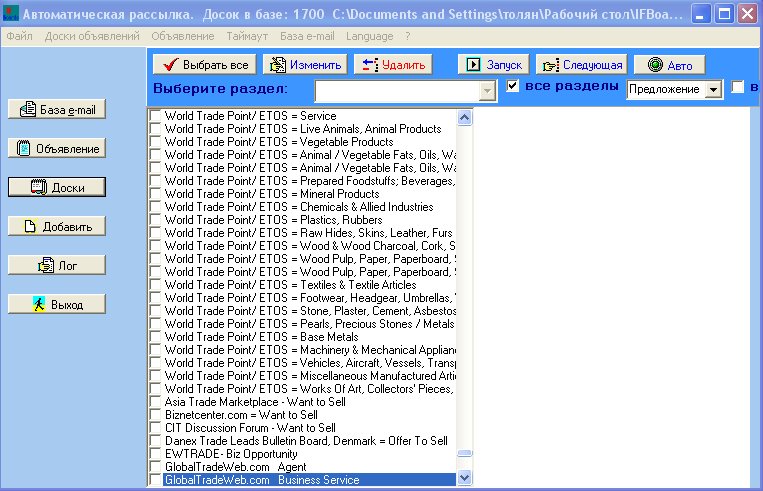
Task: Click the list scrollbar thumb
Action: 465,453
